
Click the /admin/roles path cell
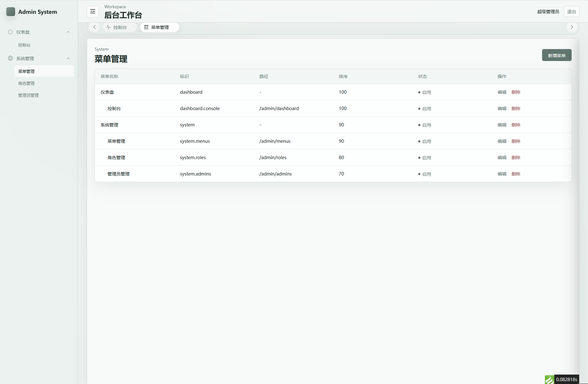point(273,157)
